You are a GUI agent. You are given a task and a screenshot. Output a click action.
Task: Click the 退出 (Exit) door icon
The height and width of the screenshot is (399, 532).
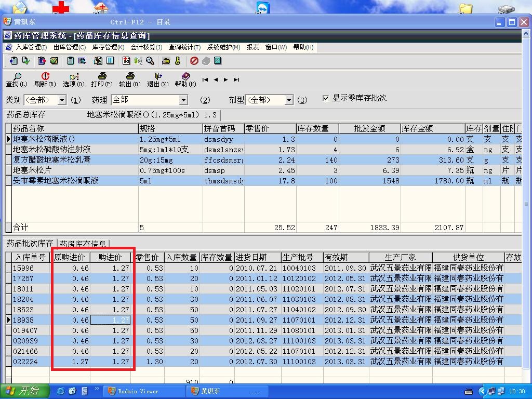157,77
